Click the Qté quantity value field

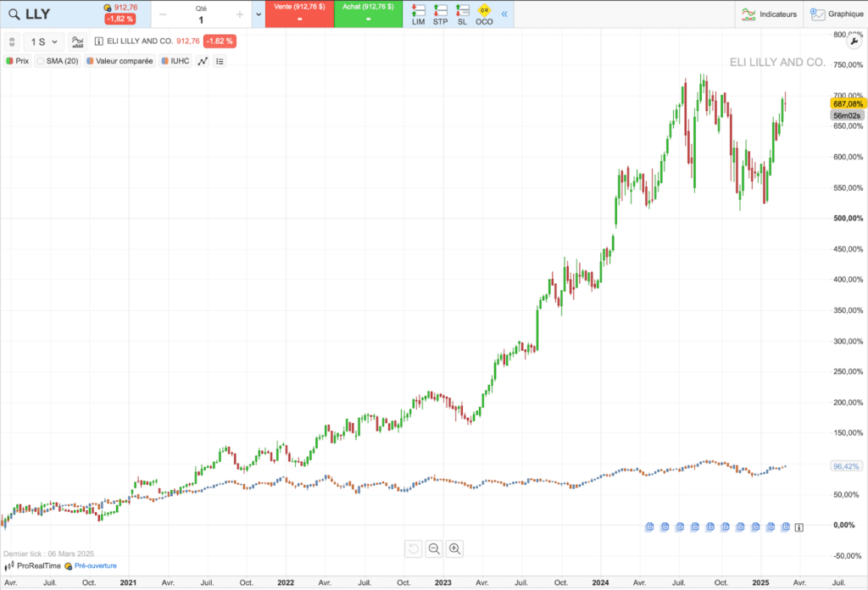201,20
